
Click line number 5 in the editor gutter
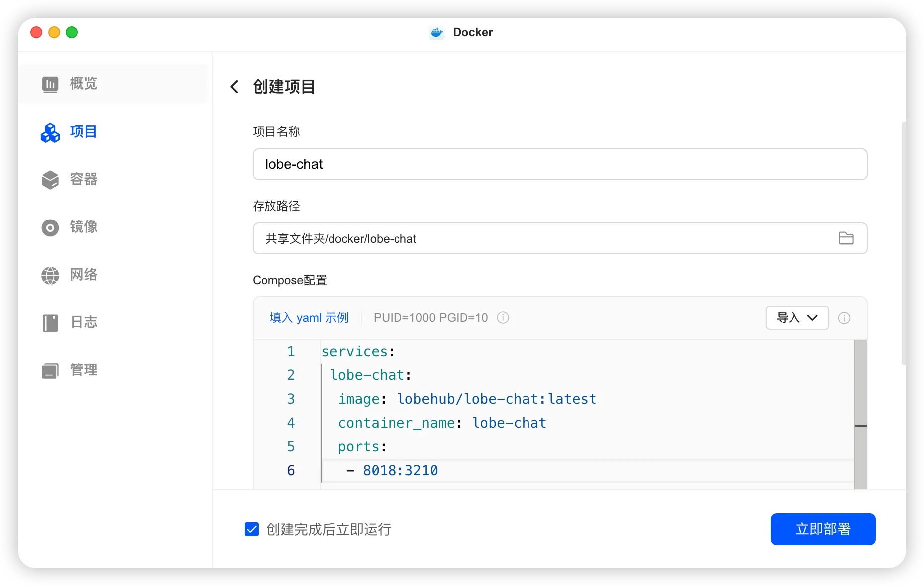[x=291, y=447]
